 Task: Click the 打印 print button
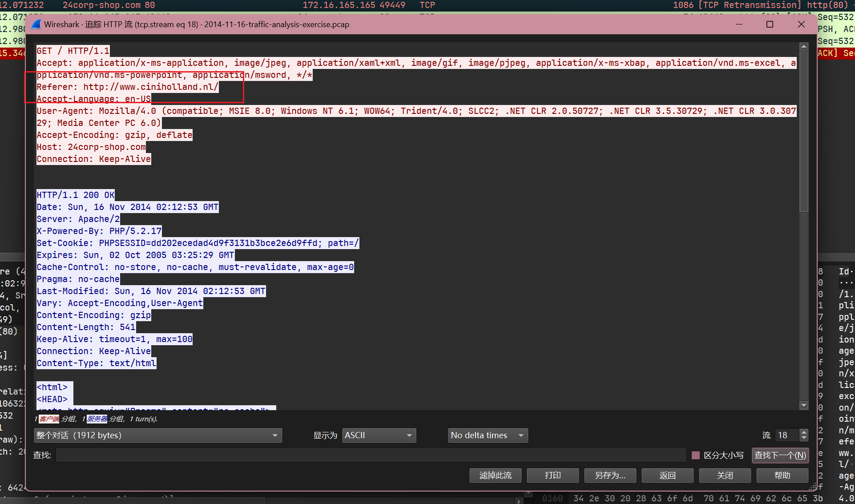553,475
